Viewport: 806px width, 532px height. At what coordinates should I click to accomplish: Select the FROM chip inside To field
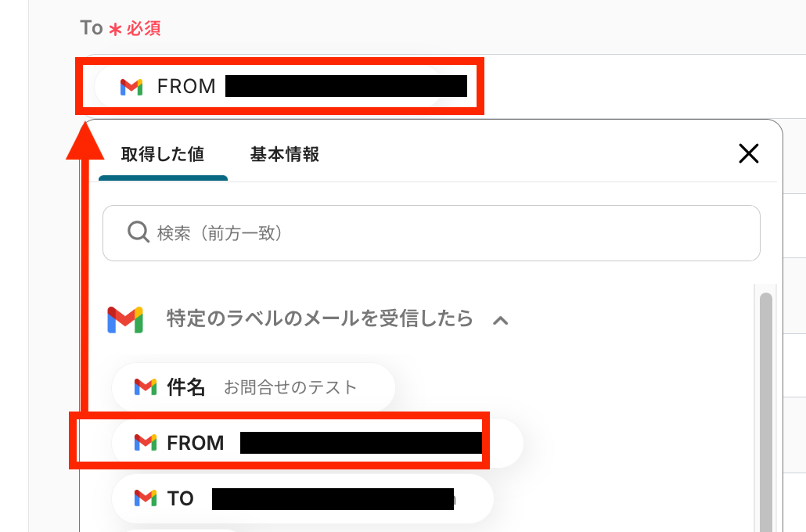tap(186, 87)
